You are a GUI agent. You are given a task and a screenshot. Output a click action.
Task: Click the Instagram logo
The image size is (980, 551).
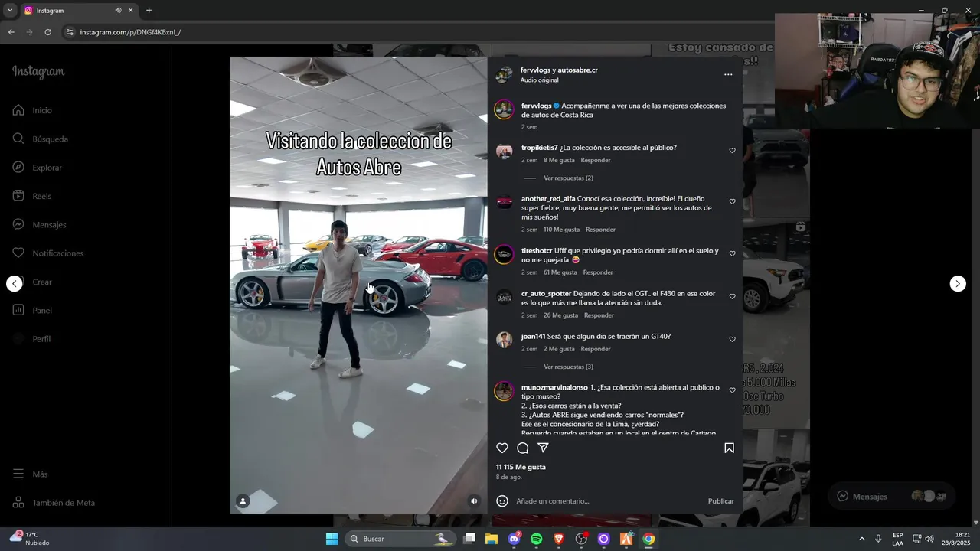[x=38, y=71]
